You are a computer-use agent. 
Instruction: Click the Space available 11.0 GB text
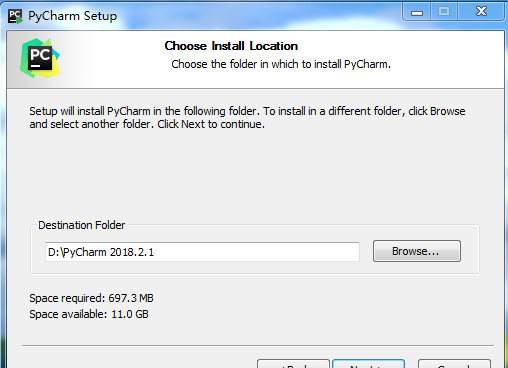coord(89,314)
